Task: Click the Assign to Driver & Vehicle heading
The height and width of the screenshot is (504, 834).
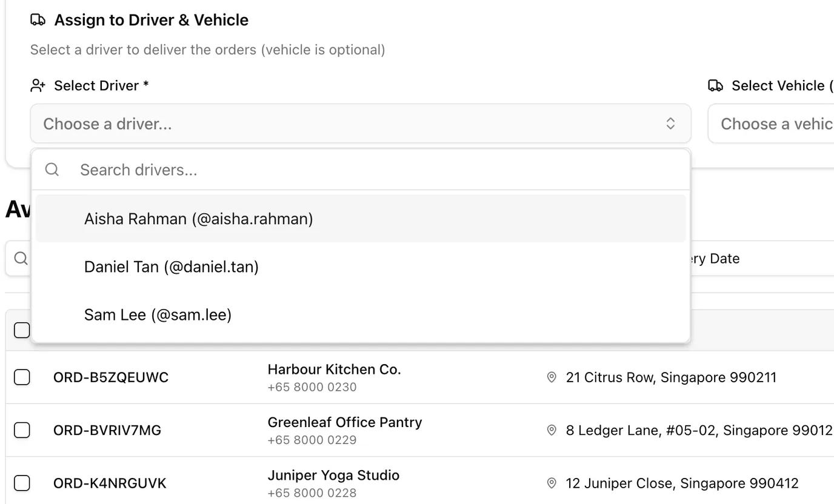Action: (x=152, y=20)
